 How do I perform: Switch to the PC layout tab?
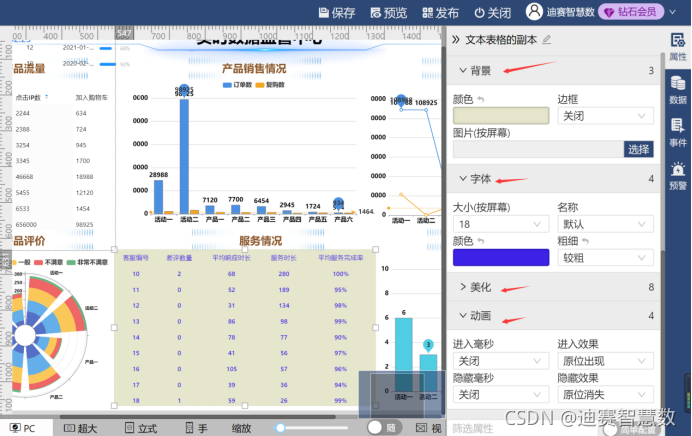click(23, 428)
